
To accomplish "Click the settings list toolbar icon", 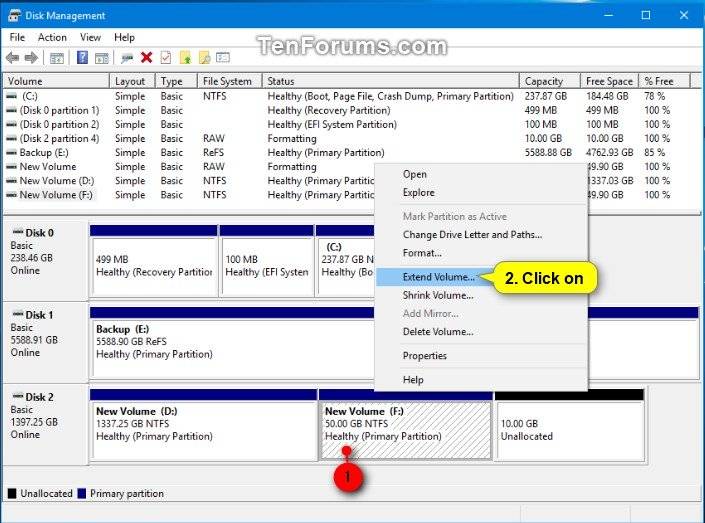I will (223, 57).
